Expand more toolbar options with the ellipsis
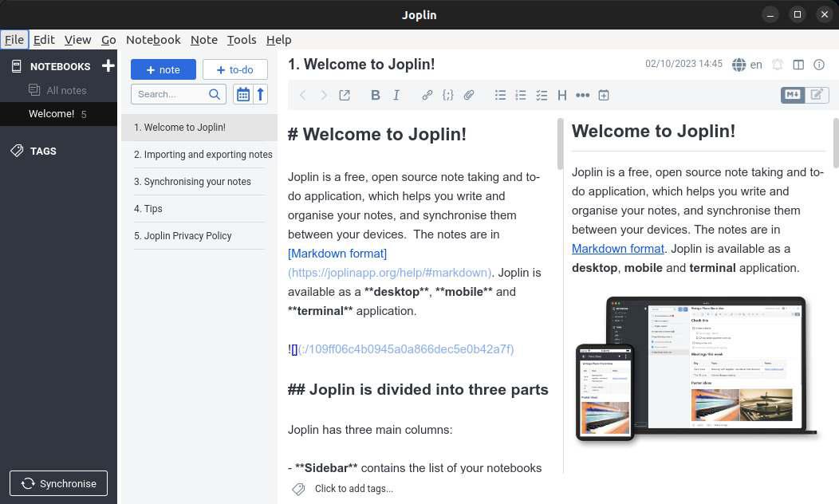 coord(582,95)
